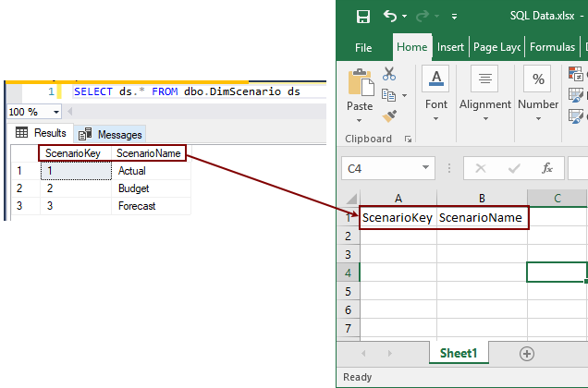Select row 6 header in Excel
This screenshot has width=588, height=388.
(348, 309)
